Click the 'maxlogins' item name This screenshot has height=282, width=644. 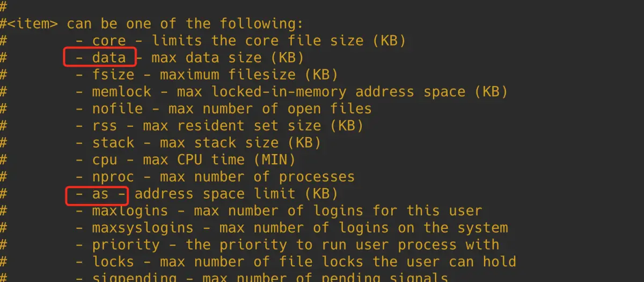click(x=130, y=211)
